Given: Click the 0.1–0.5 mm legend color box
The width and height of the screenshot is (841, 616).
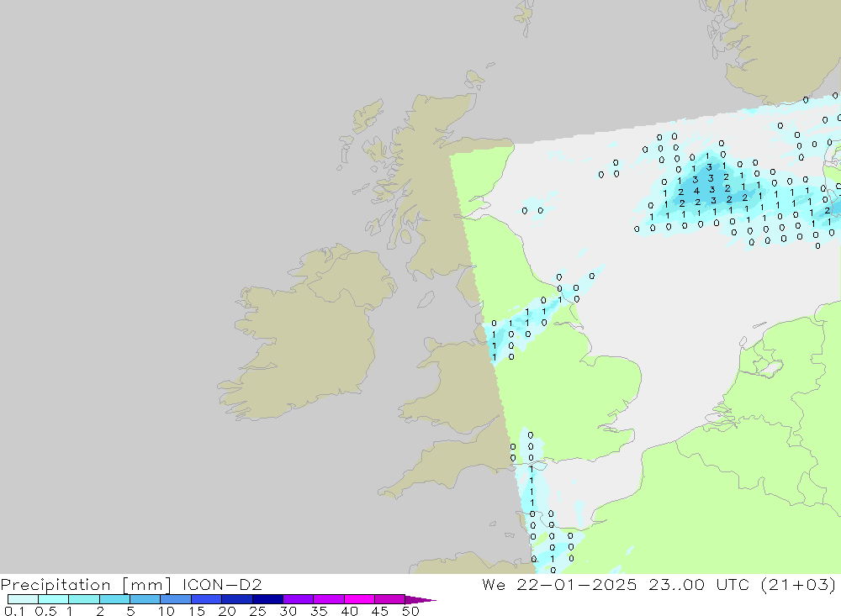Looking at the screenshot, I should click(23, 599).
